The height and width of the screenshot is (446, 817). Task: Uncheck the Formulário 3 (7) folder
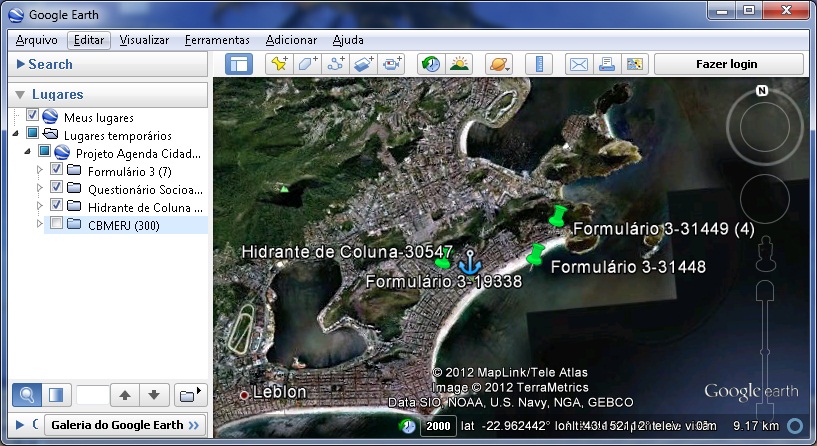[57, 170]
